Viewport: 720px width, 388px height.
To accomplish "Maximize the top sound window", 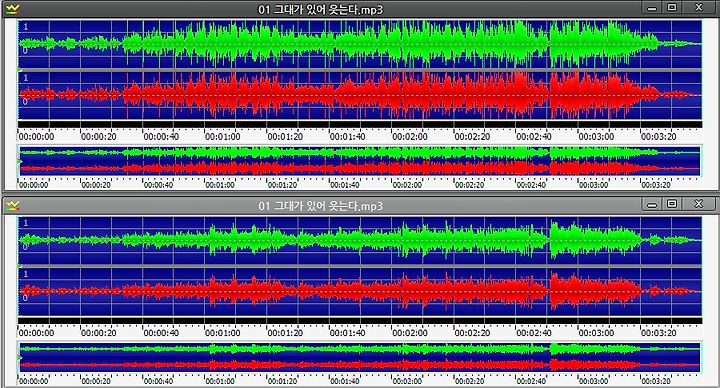I will (x=672, y=8).
